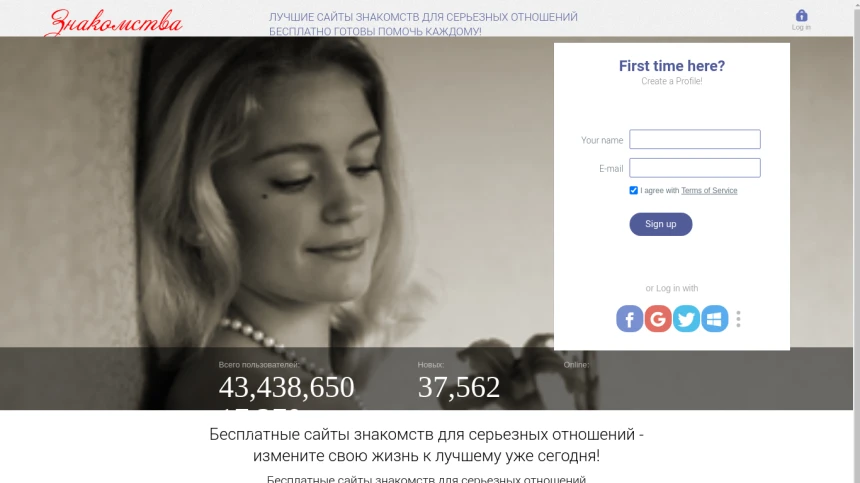Open the red Знакомства logo
Screen dimensions: 860x483
click(114, 23)
